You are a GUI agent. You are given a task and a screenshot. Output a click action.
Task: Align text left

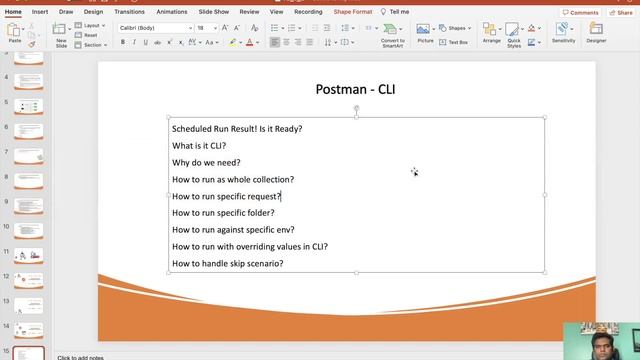275,42
